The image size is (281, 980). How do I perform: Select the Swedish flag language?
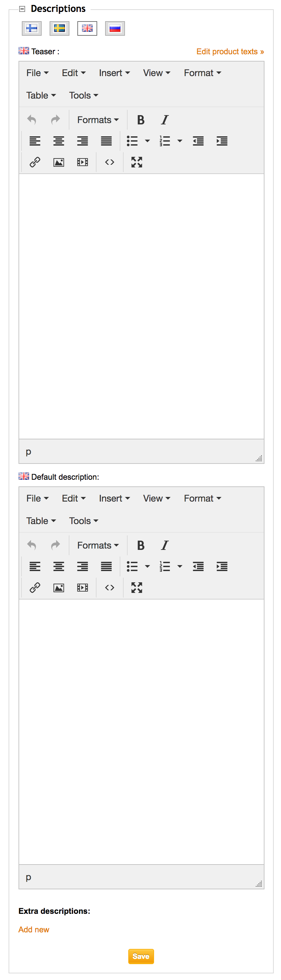tap(59, 28)
